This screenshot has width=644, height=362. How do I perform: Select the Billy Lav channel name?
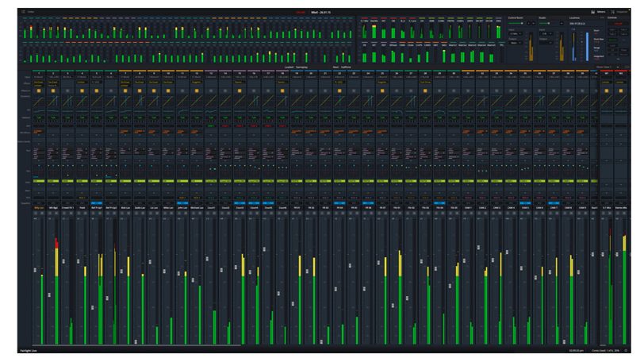(x=39, y=208)
